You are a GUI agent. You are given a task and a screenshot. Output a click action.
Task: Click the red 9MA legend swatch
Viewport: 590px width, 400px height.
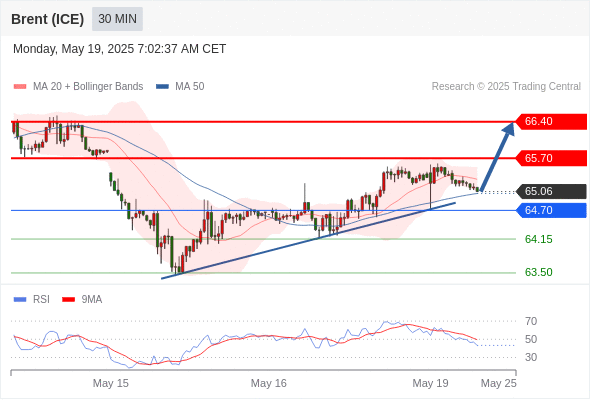point(68,300)
